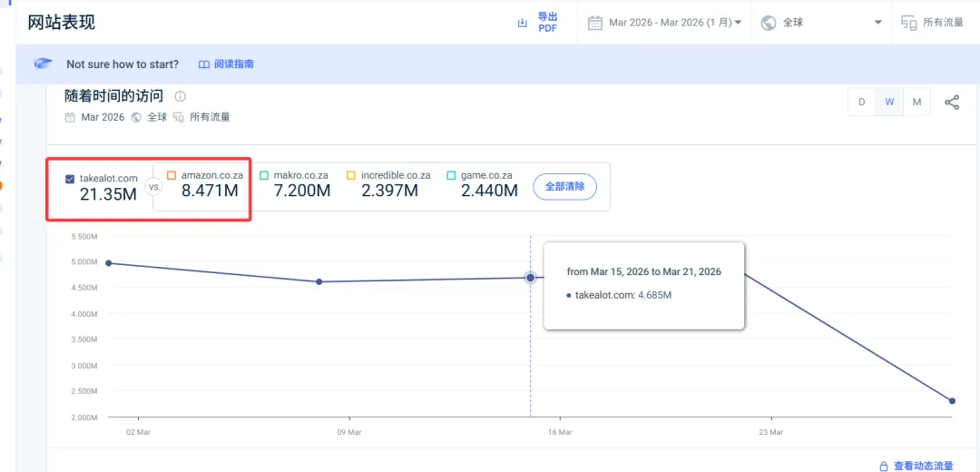
Task: Check the makro.co.za checkbox
Action: click(x=264, y=175)
